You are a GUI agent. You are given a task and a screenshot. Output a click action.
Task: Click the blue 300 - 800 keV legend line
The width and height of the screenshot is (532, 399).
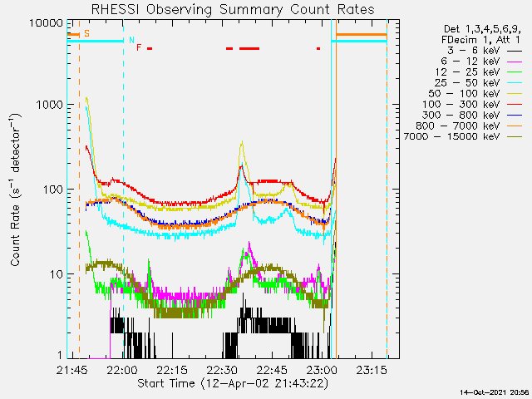(515, 116)
